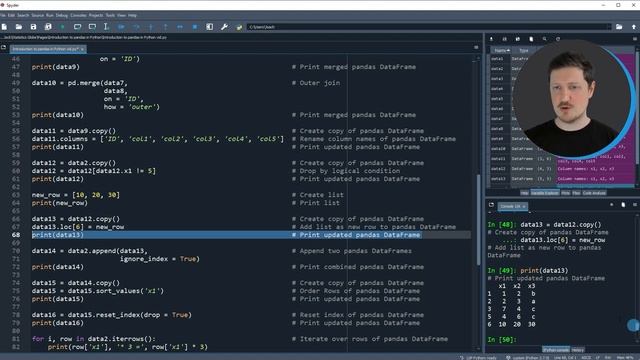This screenshot has width=640, height=360.
Task: Open Tools menu
Action: pos(110,16)
